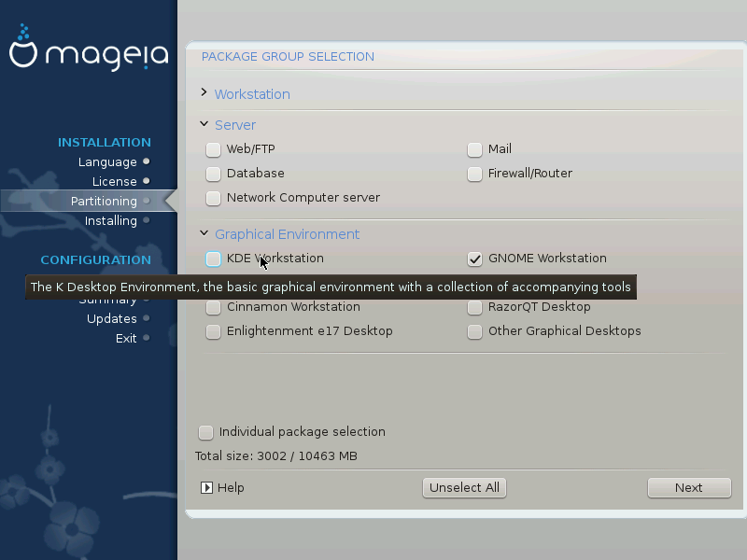Select the Exit step in sidebar
The image size is (747, 560).
click(x=126, y=338)
